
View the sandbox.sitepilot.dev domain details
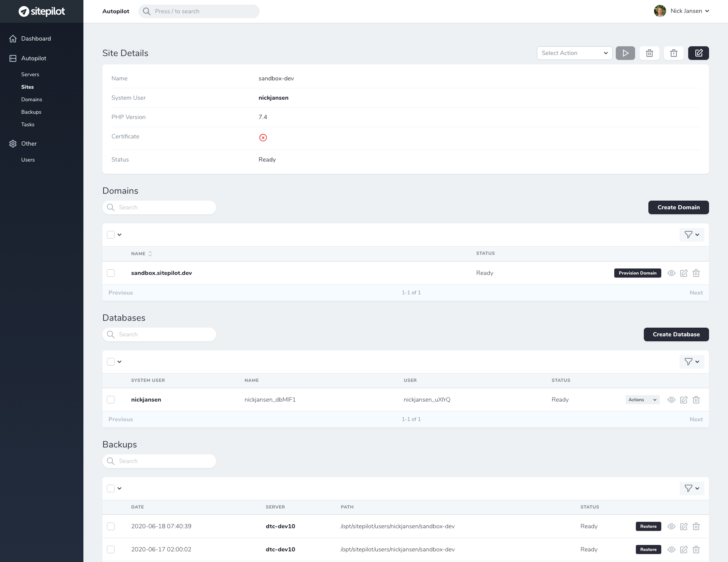(x=671, y=273)
